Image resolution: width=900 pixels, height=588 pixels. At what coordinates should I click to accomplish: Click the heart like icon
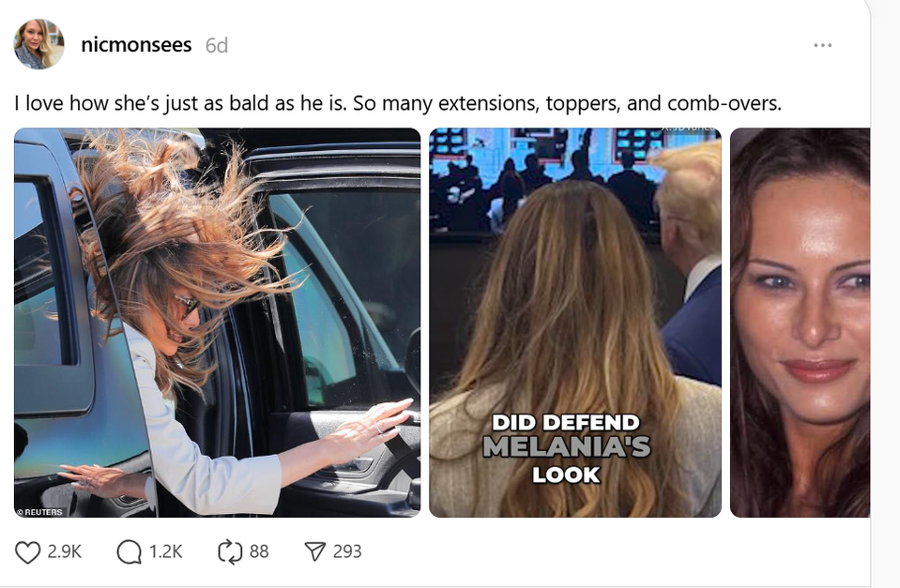(27, 551)
